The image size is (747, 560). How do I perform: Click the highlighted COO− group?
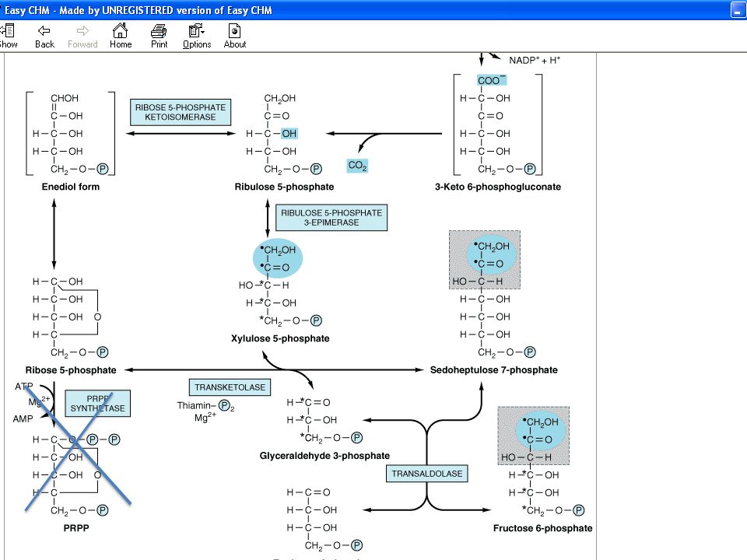pyautogui.click(x=492, y=80)
